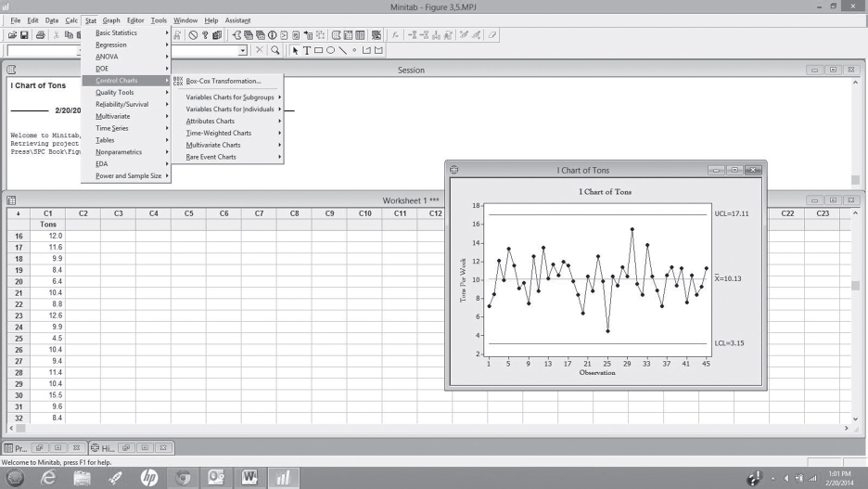Open the Graph menu
Screen dimensions: 868x489
point(111,20)
